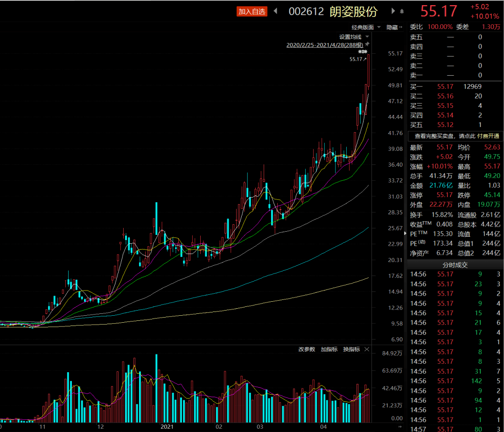Click 改参数 to modify indicator parameters

click(307, 349)
